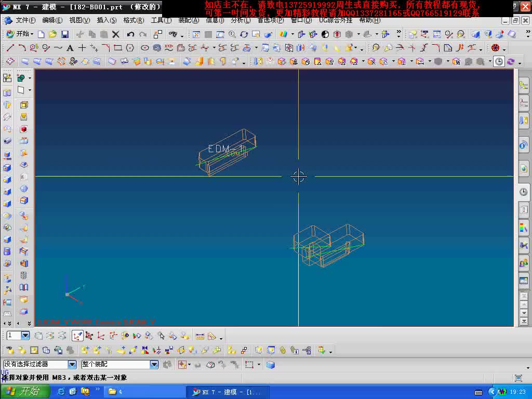Click the Corner fillet curve icon
Image resolution: width=532 pixels, height=399 pixels.
click(436, 48)
